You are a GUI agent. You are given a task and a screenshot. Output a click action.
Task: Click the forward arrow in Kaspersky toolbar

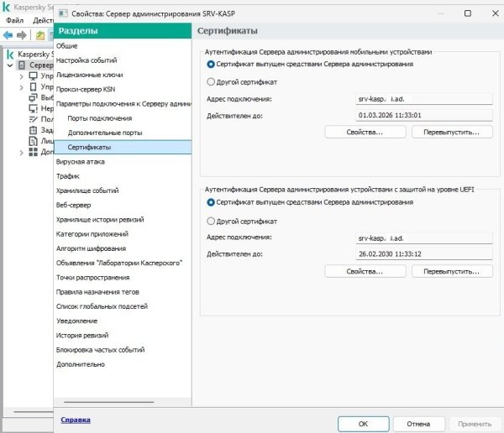click(x=22, y=35)
